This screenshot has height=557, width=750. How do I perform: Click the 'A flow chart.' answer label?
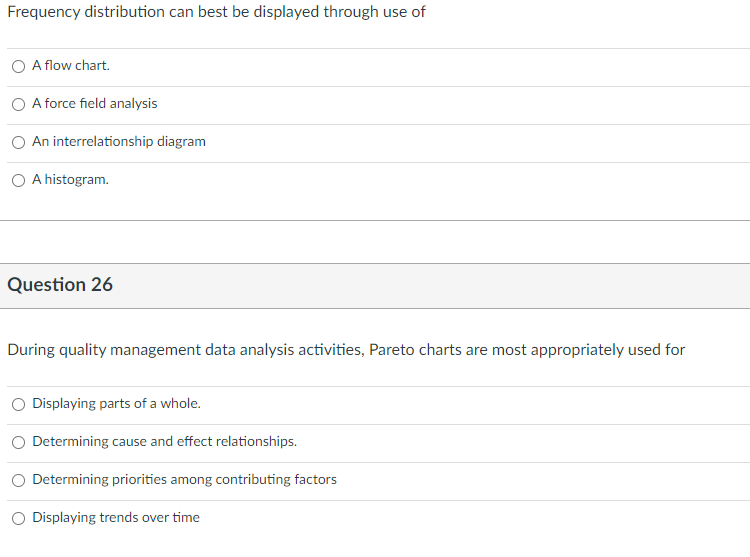pyautogui.click(x=71, y=66)
